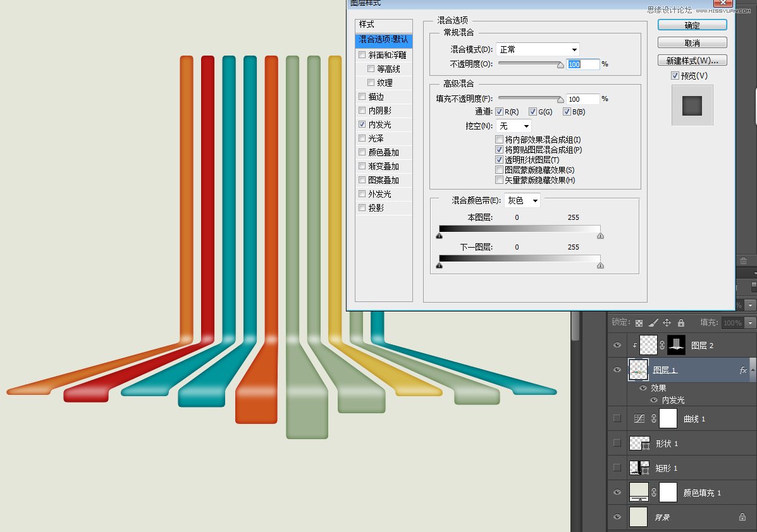Show the 形状 1 layer
Screen dimensions: 757x532
click(617, 443)
